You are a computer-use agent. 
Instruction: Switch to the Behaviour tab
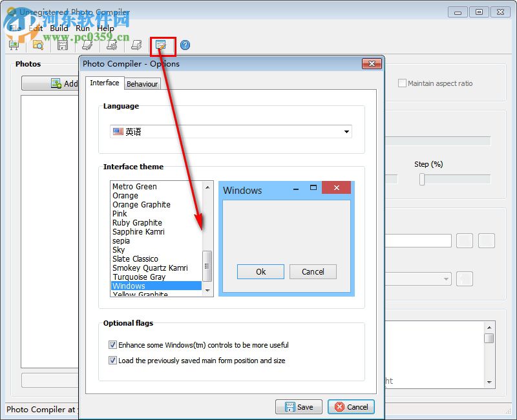pos(142,84)
